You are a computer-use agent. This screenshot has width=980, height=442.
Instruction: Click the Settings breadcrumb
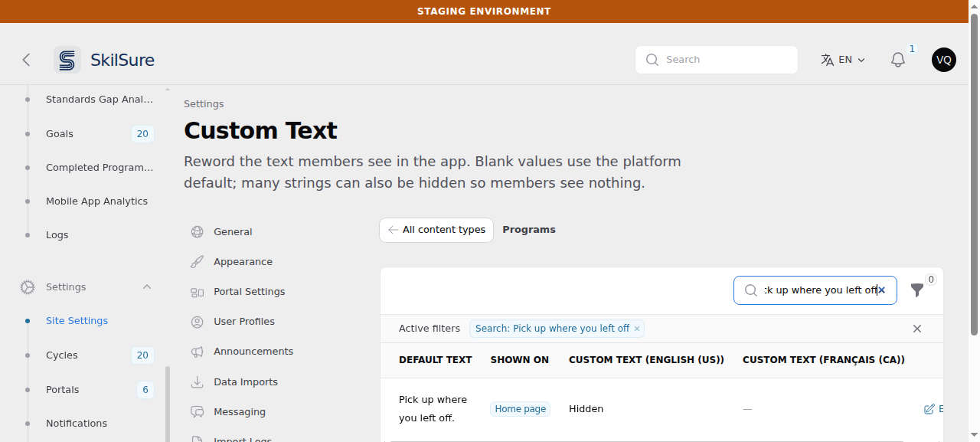click(x=204, y=104)
